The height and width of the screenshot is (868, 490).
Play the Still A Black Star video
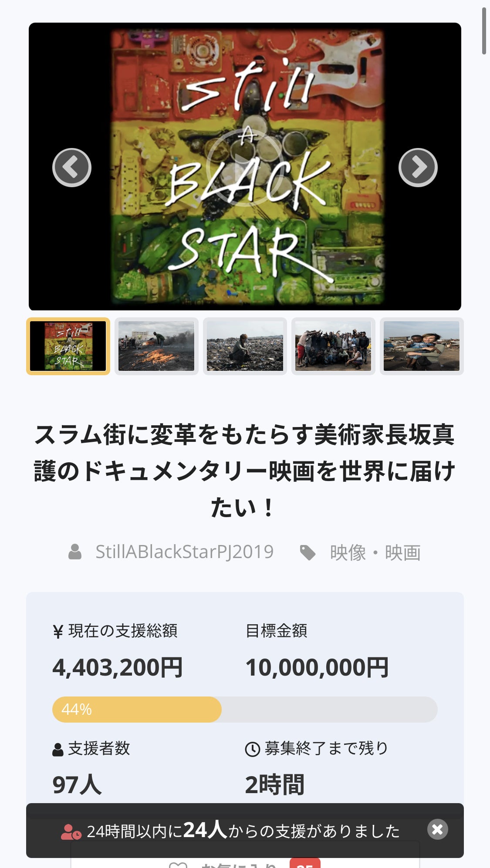[x=245, y=168]
